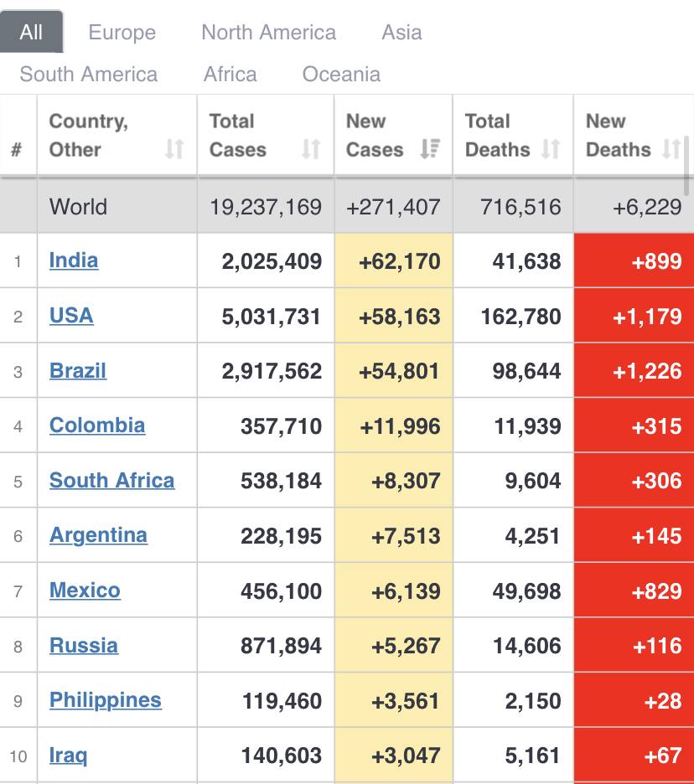This screenshot has width=694, height=784.
Task: Select the Oceania tab
Action: pyautogui.click(x=341, y=75)
